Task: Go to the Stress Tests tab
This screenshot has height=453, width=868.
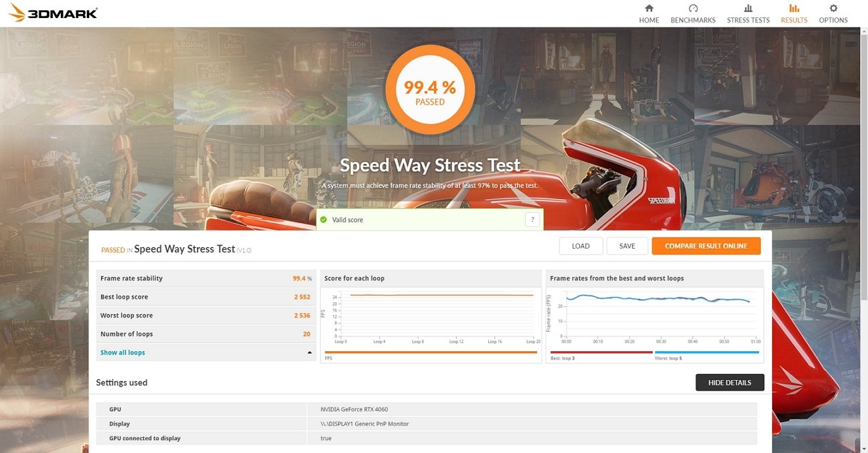Action: pos(748,13)
